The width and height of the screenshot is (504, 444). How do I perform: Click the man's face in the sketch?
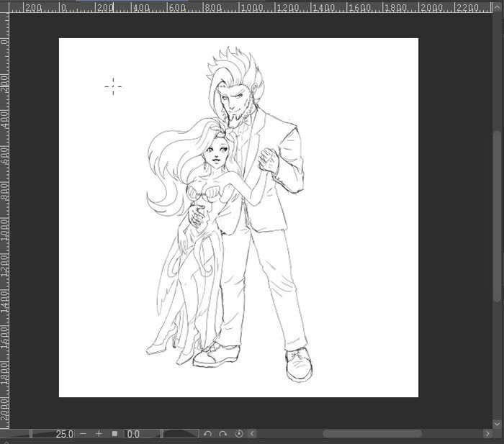[x=236, y=102]
